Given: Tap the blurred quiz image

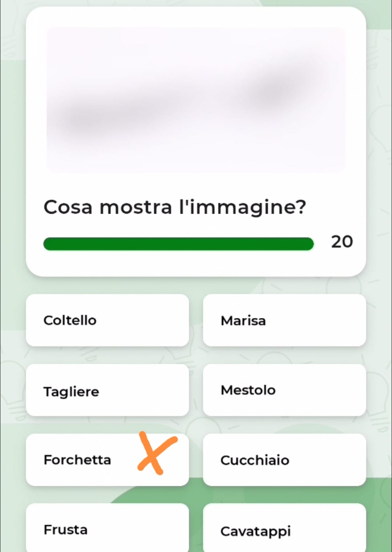Looking at the screenshot, I should [x=196, y=100].
